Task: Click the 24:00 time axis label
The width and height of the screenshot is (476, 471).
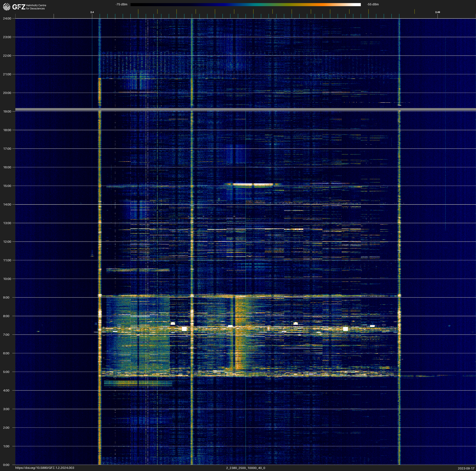Action: 7,18
